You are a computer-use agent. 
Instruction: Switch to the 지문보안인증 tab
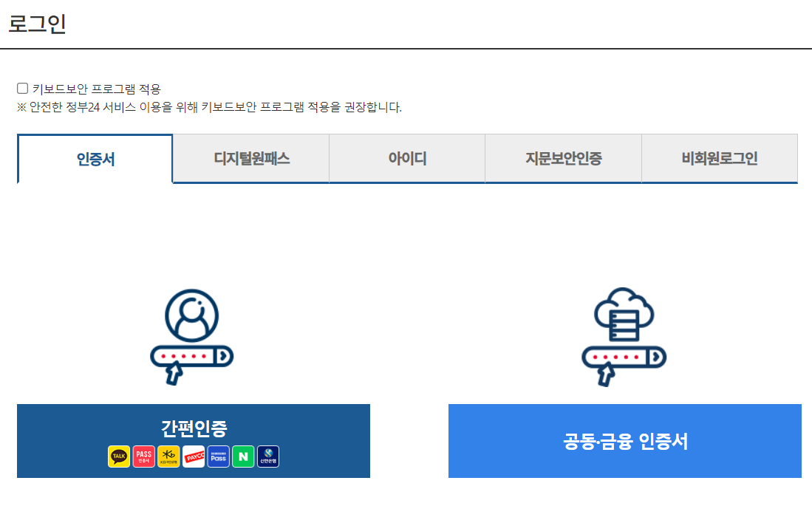pos(564,158)
